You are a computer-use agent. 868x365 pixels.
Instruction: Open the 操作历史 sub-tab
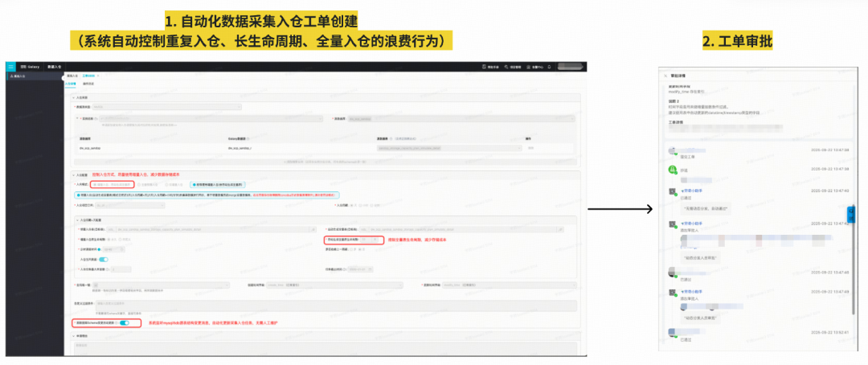pos(88,84)
